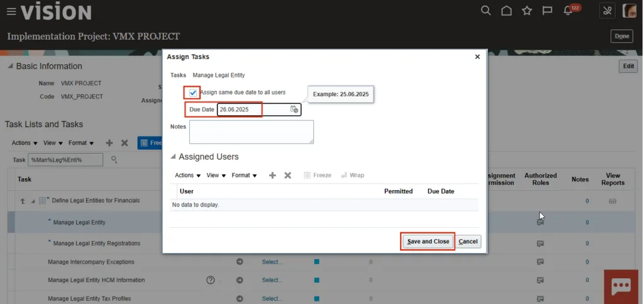Open the Watchlist flag icon
The width and height of the screenshot is (644, 304).
(547, 11)
